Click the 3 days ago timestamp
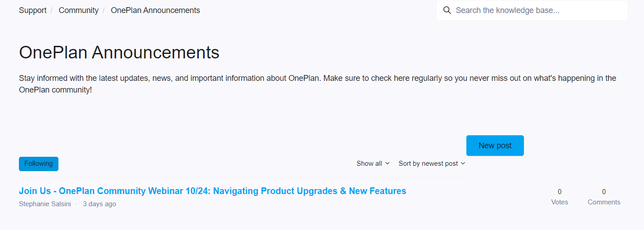Viewport: 644px width, 230px height. click(x=99, y=204)
